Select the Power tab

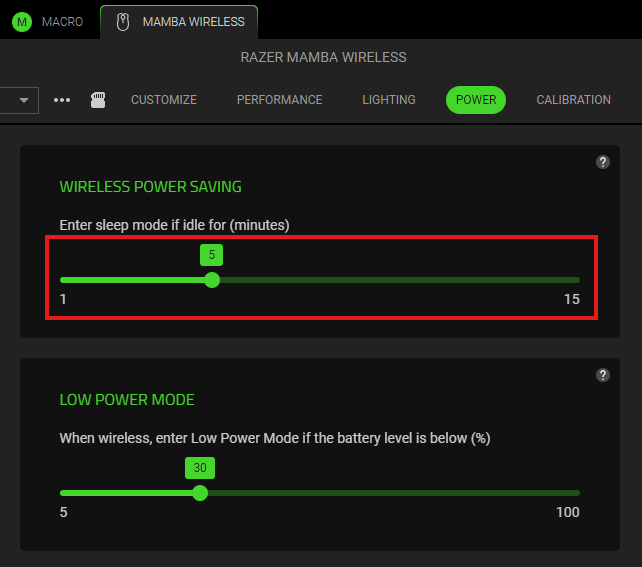click(x=476, y=100)
